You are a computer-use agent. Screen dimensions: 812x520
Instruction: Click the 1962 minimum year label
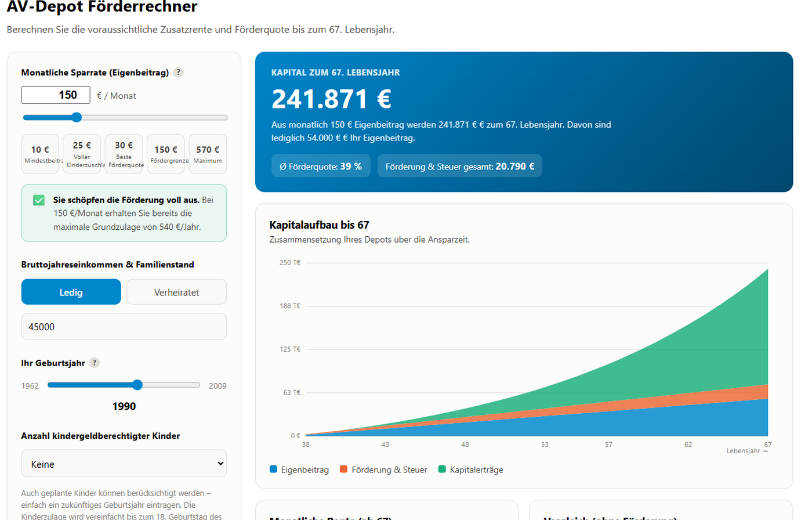click(30, 386)
